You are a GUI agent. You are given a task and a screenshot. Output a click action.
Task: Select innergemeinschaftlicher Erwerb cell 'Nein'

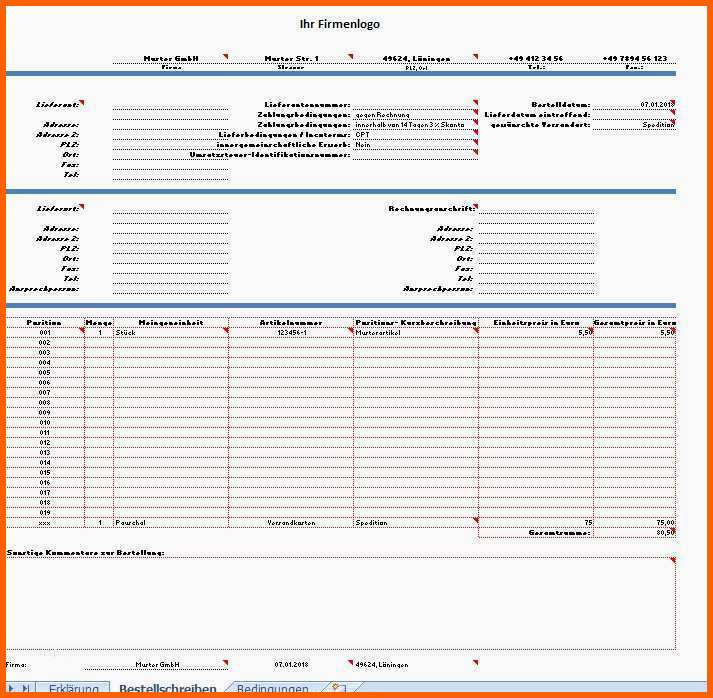pos(412,144)
